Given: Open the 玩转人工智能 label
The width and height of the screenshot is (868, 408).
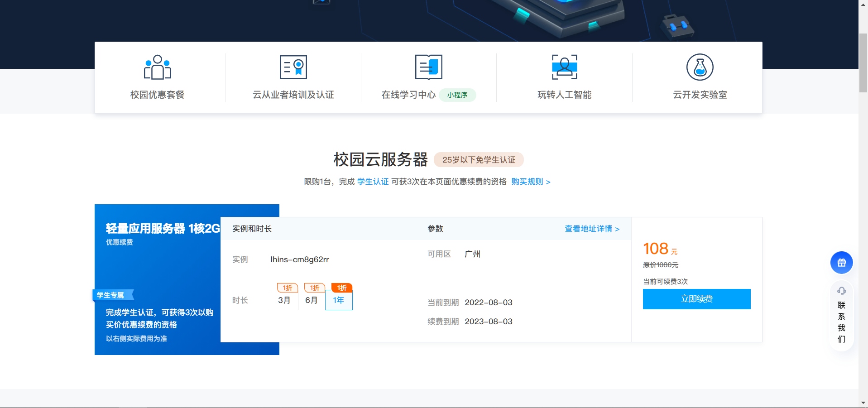Looking at the screenshot, I should tap(564, 95).
